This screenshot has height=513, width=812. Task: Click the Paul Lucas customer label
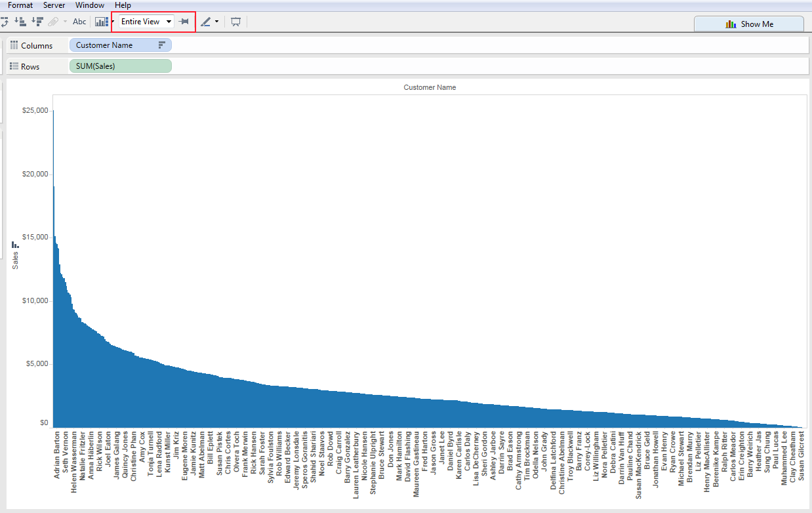click(x=775, y=449)
